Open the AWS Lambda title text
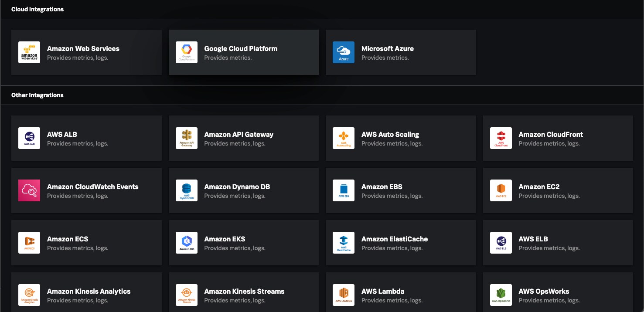 click(383, 291)
